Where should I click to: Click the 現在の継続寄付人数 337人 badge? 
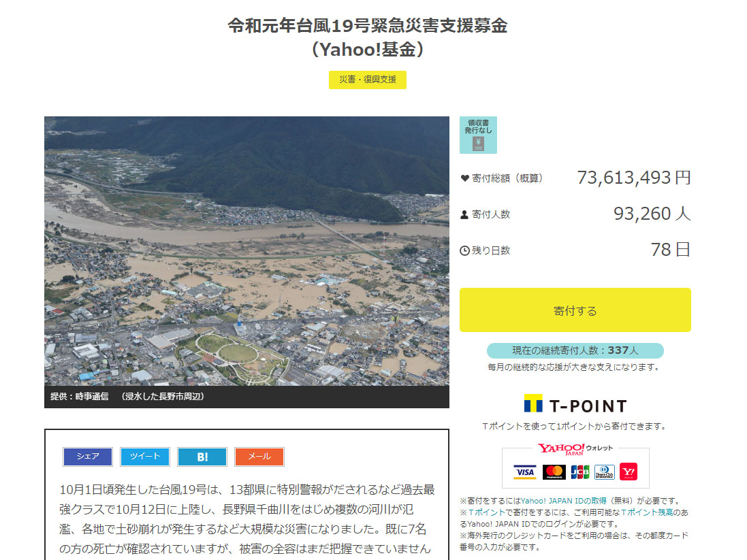coord(575,350)
